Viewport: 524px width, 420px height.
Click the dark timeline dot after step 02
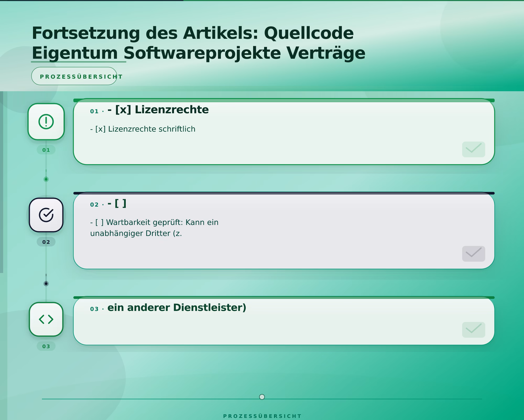pos(46,284)
